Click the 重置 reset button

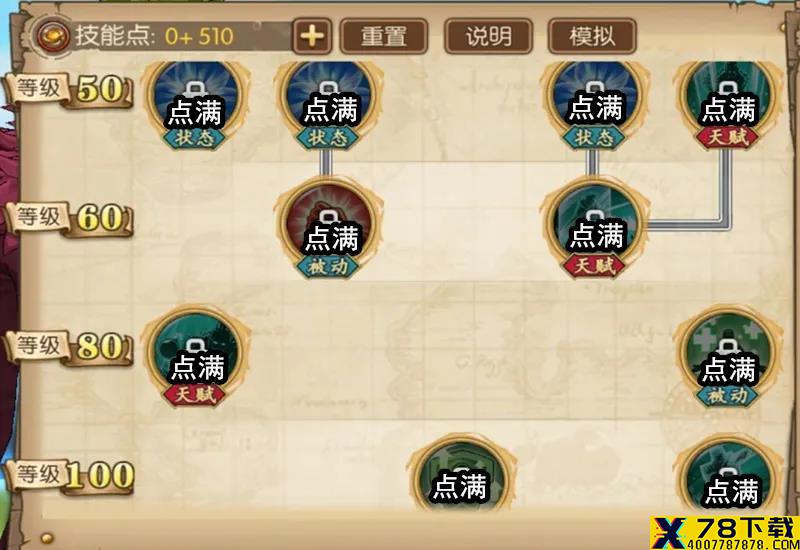384,36
